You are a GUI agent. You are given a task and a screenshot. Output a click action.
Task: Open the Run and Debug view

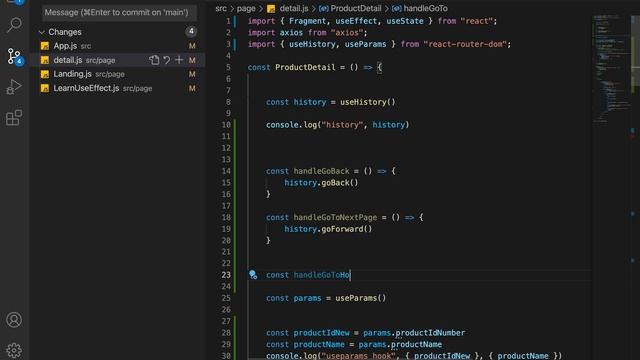coord(14,87)
